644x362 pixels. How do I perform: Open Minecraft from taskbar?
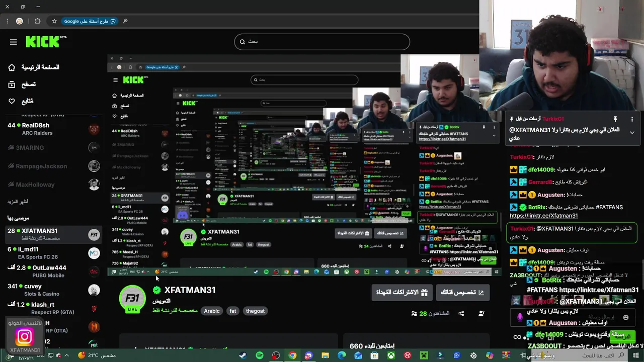pyautogui.click(x=424, y=355)
